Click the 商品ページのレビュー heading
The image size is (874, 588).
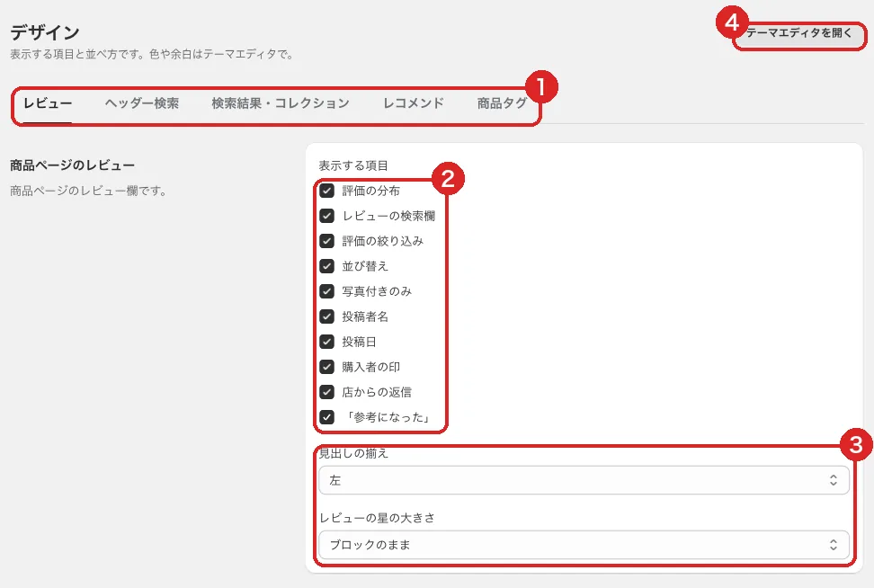[x=73, y=165]
